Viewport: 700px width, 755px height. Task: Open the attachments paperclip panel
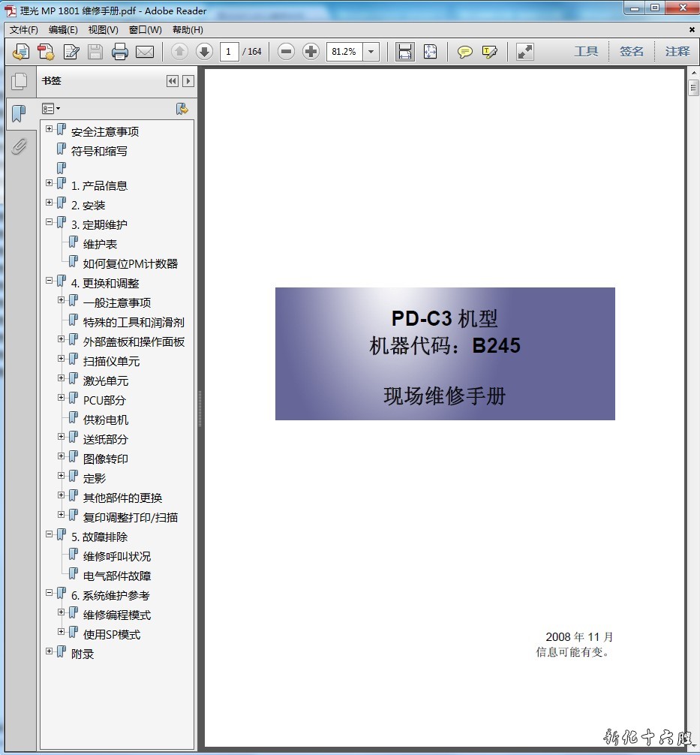tap(20, 146)
